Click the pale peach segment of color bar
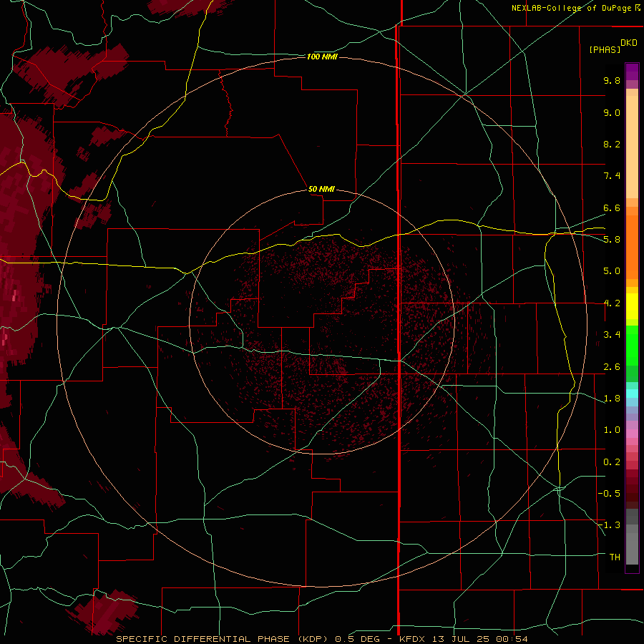This screenshot has height=644, width=644. pos(632,148)
